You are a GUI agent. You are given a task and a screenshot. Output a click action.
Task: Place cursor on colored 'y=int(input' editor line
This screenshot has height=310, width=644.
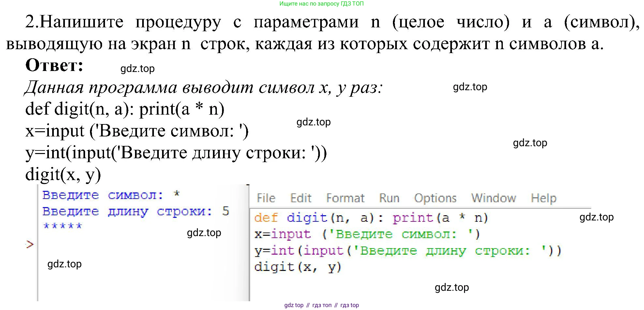[408, 250]
